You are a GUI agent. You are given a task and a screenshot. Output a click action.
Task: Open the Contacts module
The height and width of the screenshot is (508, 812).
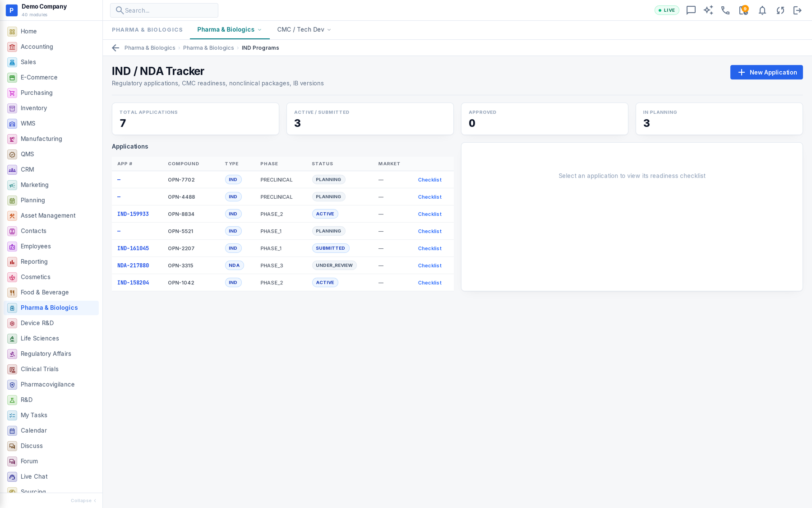[x=51, y=231]
